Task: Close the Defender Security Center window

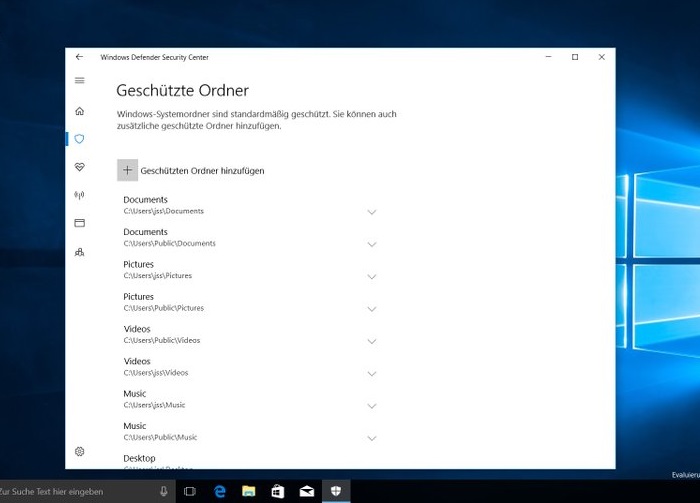Action: coord(602,57)
